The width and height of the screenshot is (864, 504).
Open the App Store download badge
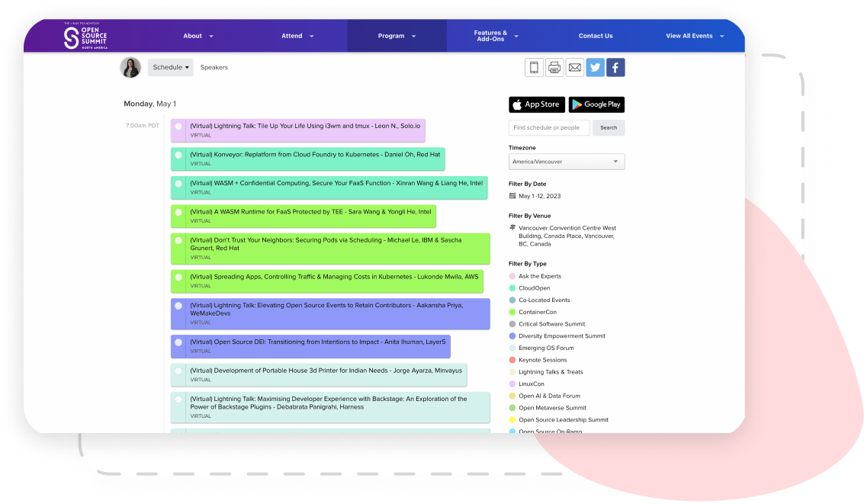pos(537,104)
